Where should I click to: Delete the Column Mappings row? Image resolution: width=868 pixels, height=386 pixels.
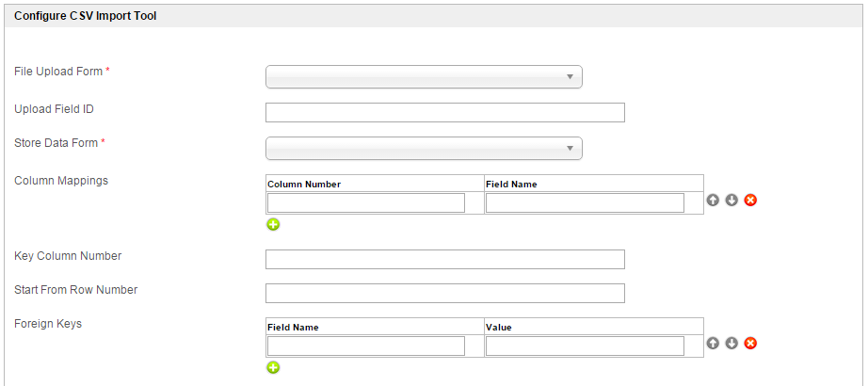click(x=750, y=201)
